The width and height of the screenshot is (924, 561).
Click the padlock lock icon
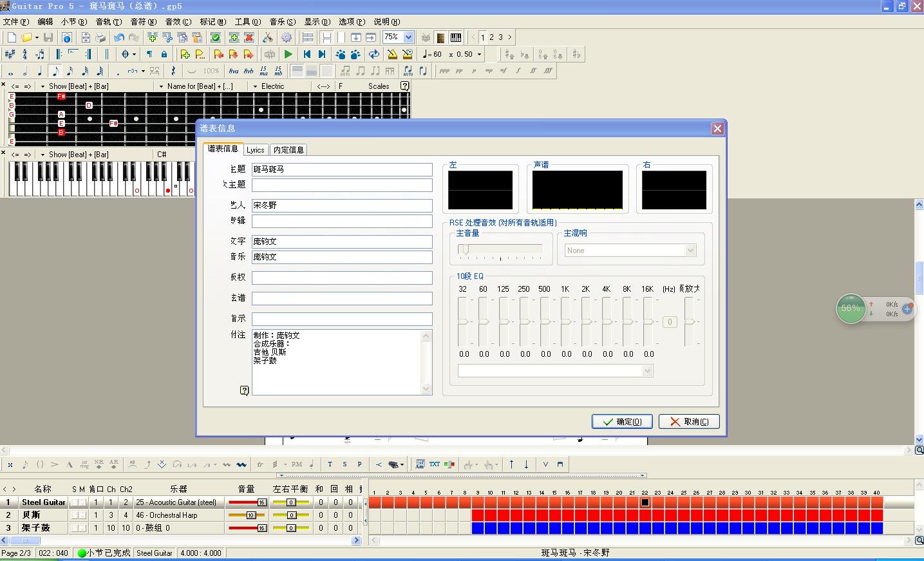click(x=164, y=54)
